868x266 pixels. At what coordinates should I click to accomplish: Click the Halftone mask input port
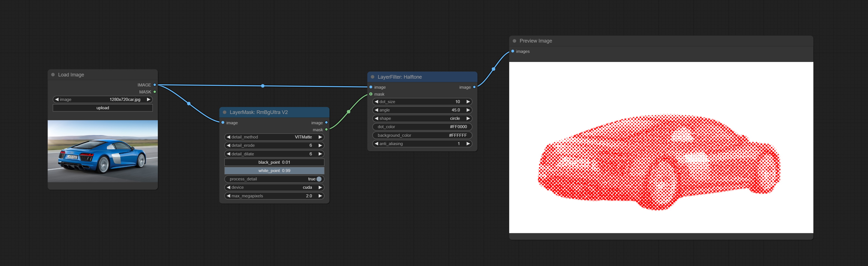pos(371,94)
